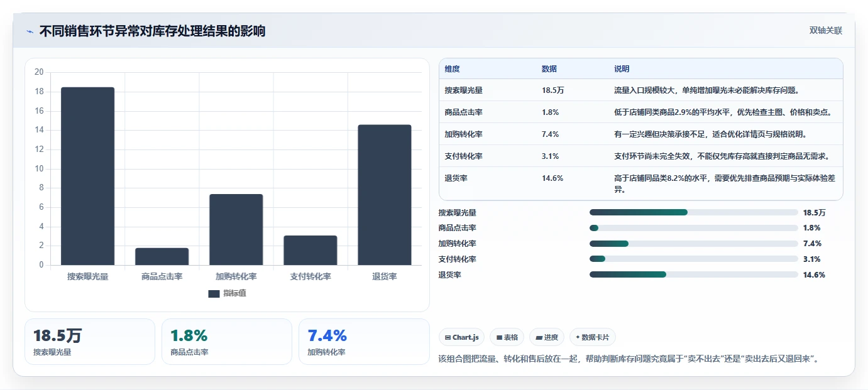Click the 退货率 progress bar
Screen dimensions: 868x390
point(694,274)
